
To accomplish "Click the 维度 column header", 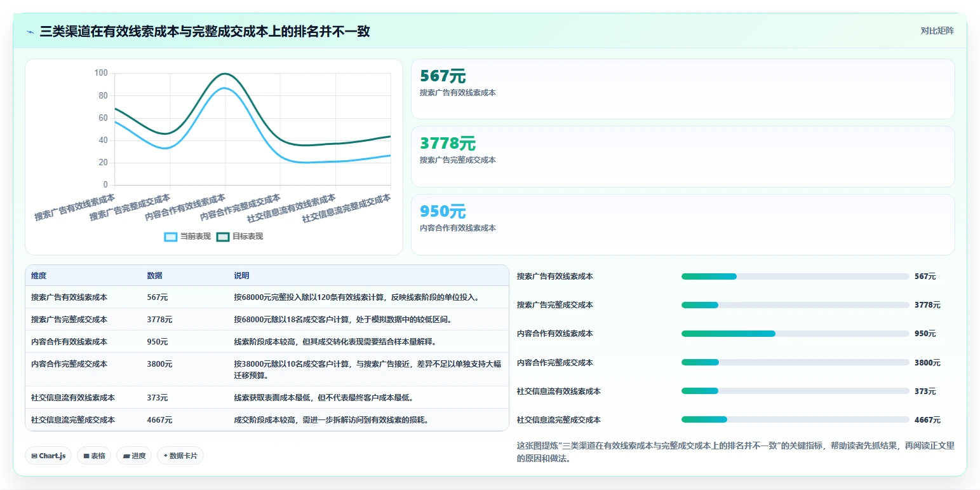I will pos(39,276).
